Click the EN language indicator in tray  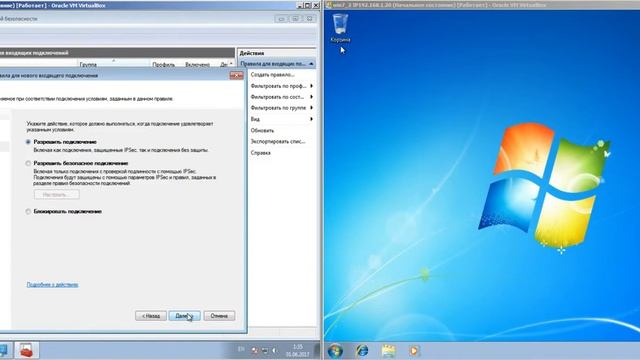pos(241,349)
